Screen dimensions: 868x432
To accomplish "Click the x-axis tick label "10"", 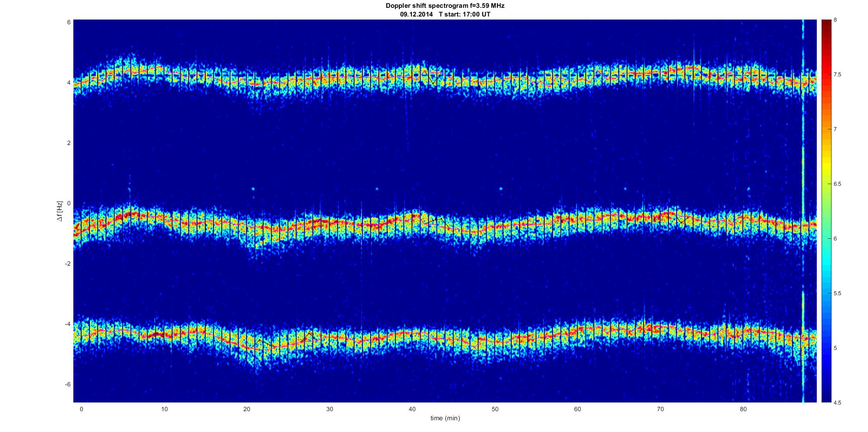I will (164, 409).
